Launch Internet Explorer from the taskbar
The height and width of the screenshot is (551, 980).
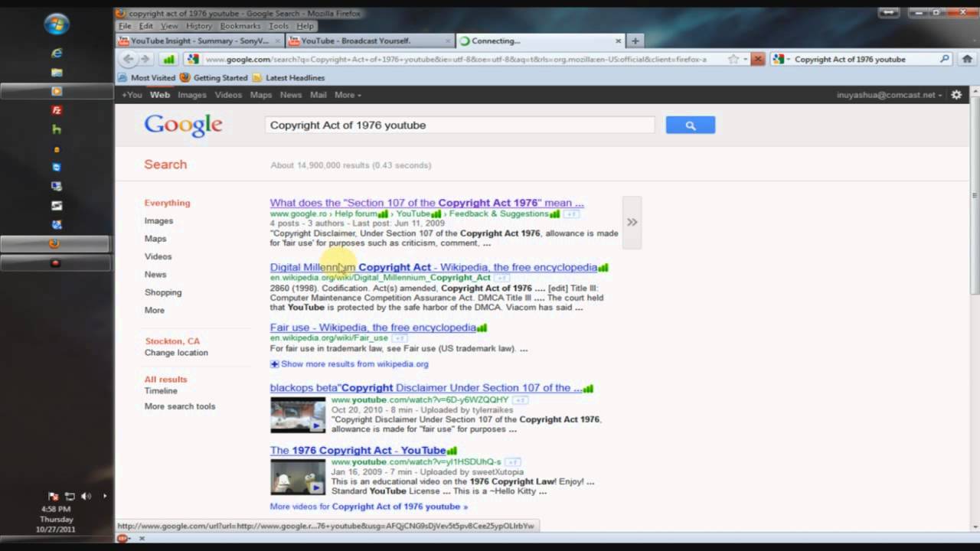coord(57,53)
